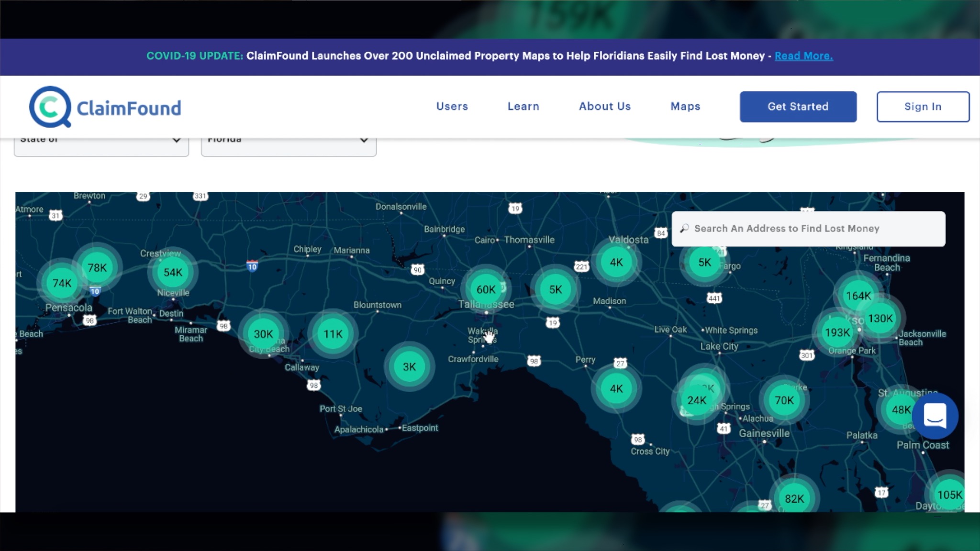Image resolution: width=980 pixels, height=551 pixels.
Task: Select the 48K cluster near St. Augustine
Action: point(900,409)
